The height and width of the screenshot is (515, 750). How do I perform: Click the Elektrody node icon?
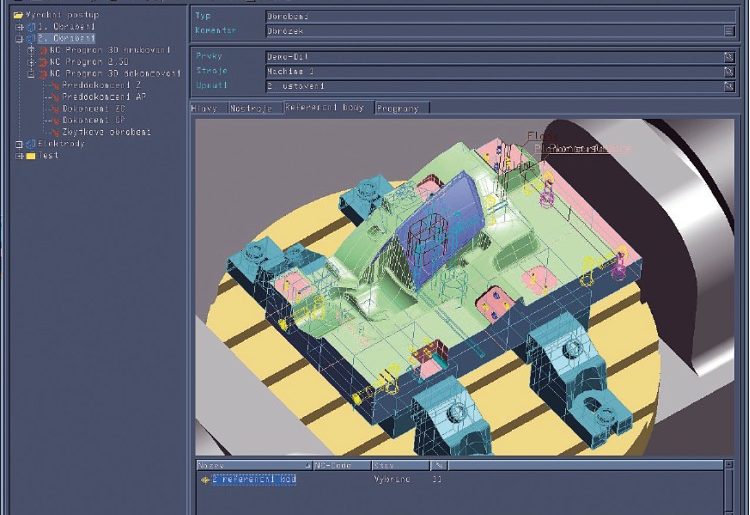(30, 143)
